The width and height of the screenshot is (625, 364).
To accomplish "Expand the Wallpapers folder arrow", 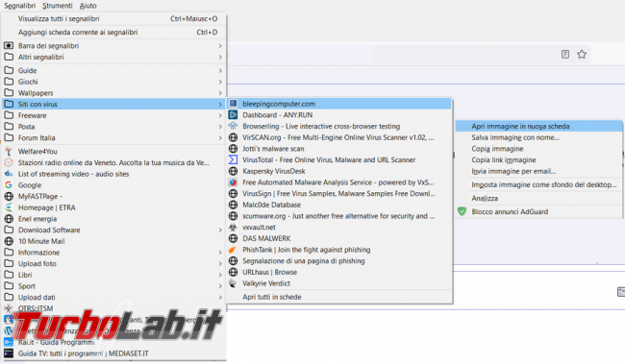I will [x=220, y=93].
